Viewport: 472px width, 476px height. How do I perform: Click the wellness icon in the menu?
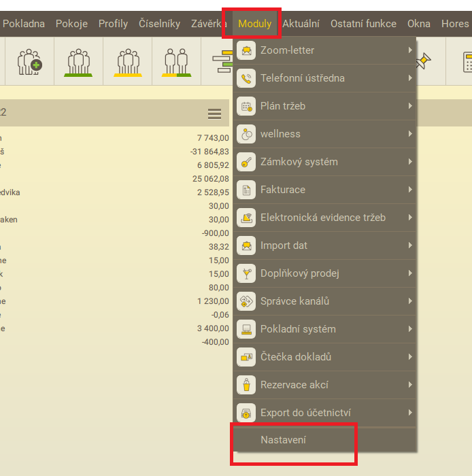tap(246, 134)
